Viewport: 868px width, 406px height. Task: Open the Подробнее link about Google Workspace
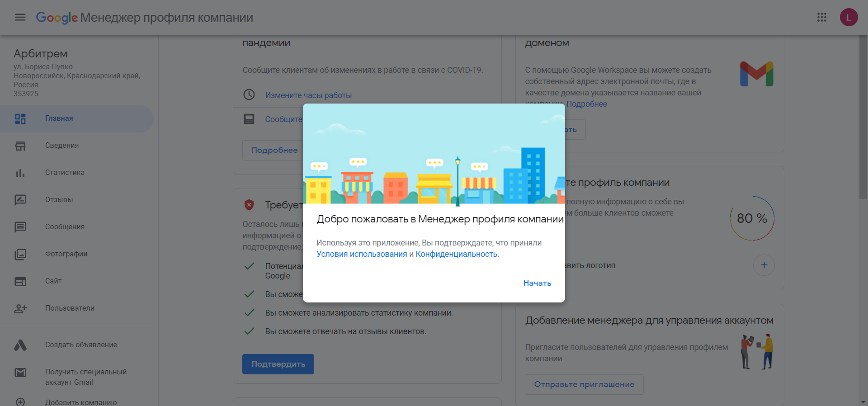click(586, 104)
